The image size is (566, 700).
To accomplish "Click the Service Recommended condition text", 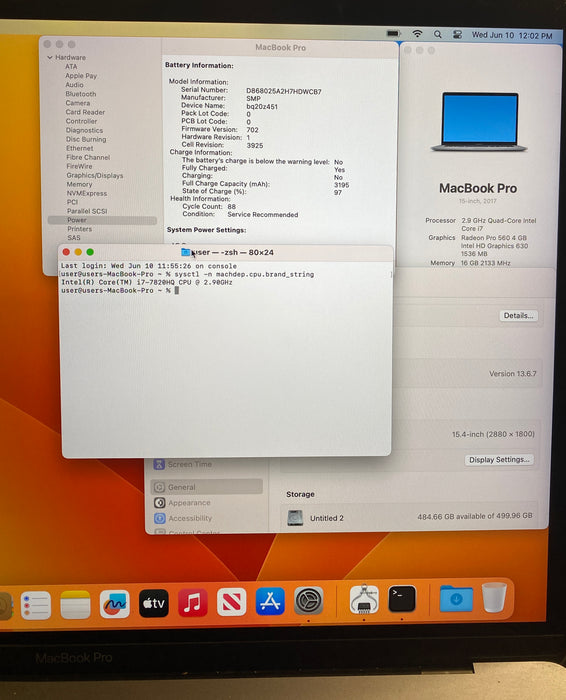I will coord(263,215).
